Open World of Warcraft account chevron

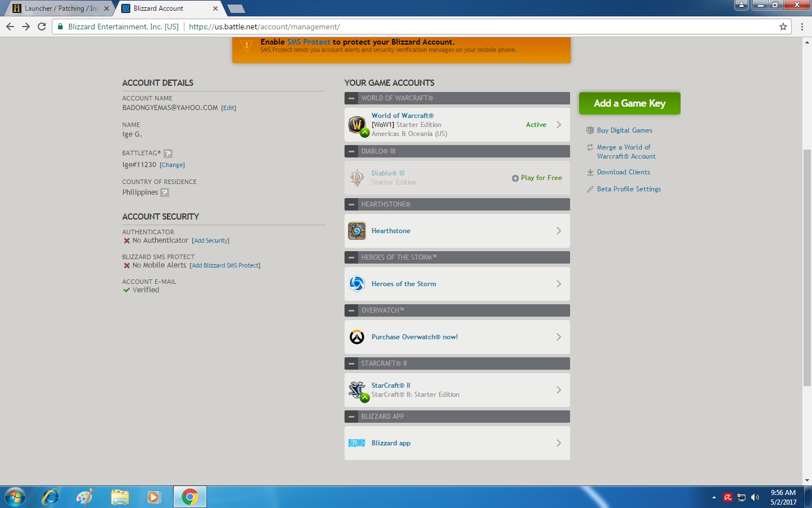point(559,125)
